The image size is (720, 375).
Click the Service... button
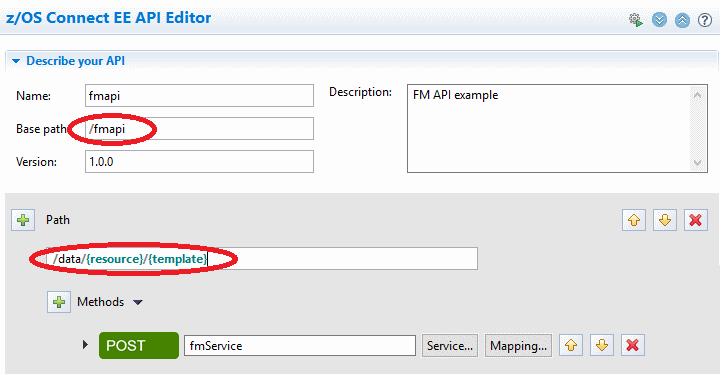click(x=450, y=346)
